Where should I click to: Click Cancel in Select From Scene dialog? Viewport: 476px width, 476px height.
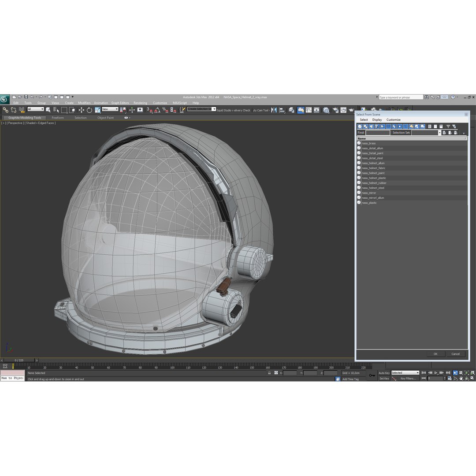coord(455,354)
